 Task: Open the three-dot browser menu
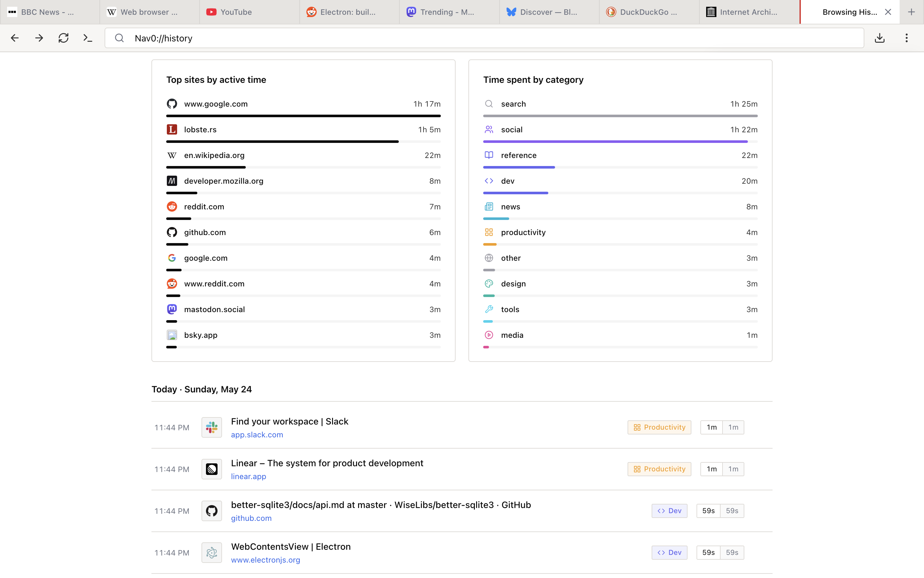(x=906, y=38)
